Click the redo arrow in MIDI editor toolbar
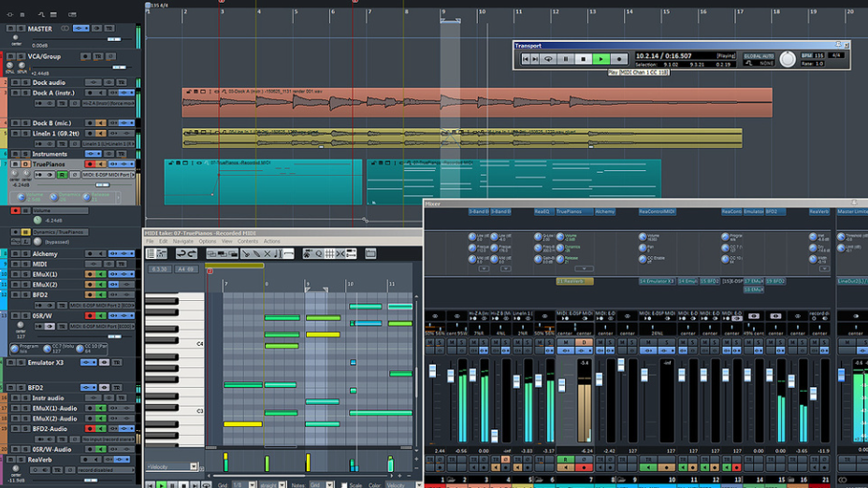868x488 pixels. tap(191, 253)
